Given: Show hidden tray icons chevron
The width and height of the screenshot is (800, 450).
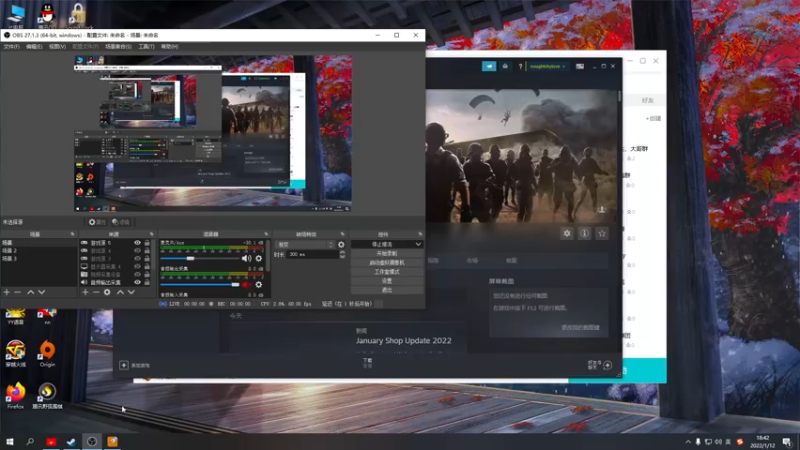Looking at the screenshot, I should 688,442.
